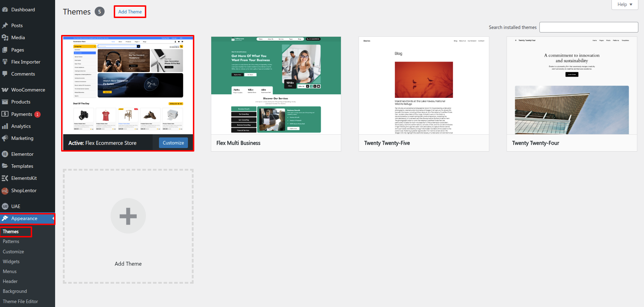Click the Payments notification badge
The width and height of the screenshot is (644, 307).
[x=37, y=114]
